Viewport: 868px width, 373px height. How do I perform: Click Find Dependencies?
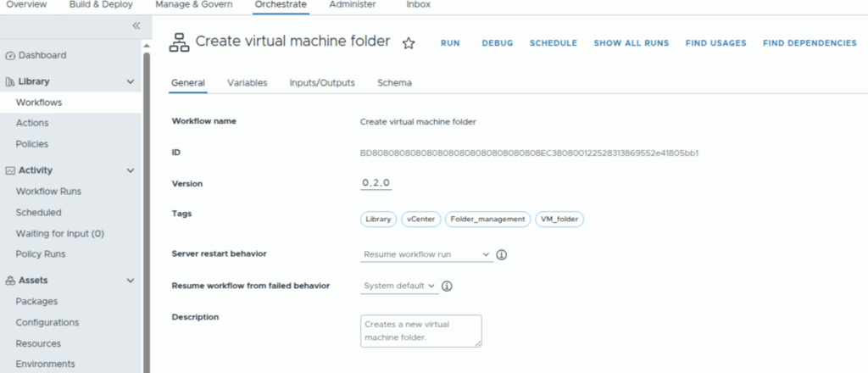pos(809,43)
